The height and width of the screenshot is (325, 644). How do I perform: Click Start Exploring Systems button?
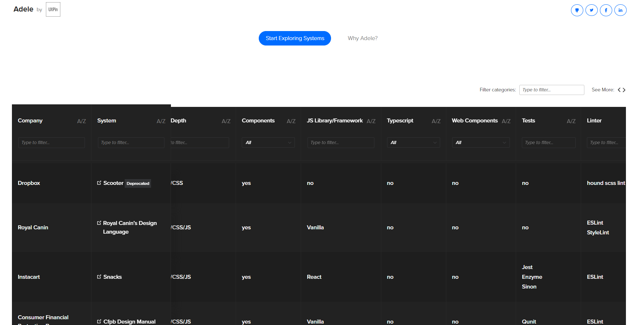(x=295, y=38)
